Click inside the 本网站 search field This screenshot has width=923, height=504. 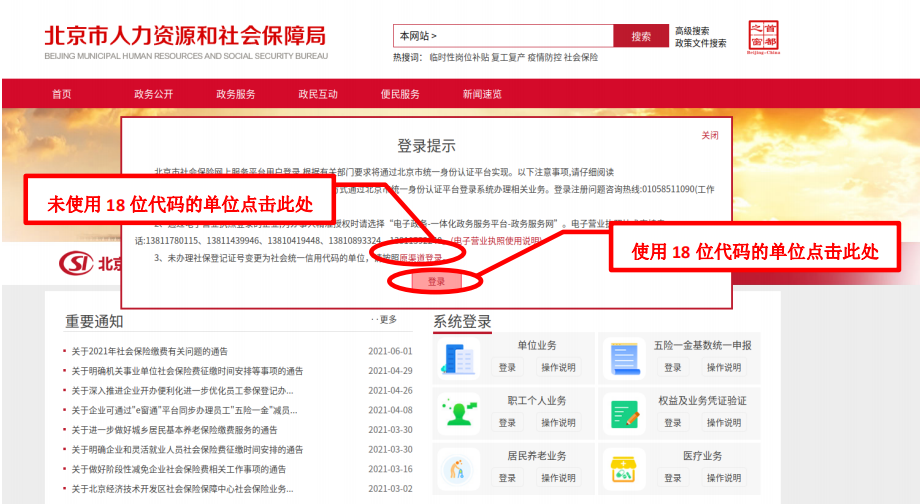[502, 36]
